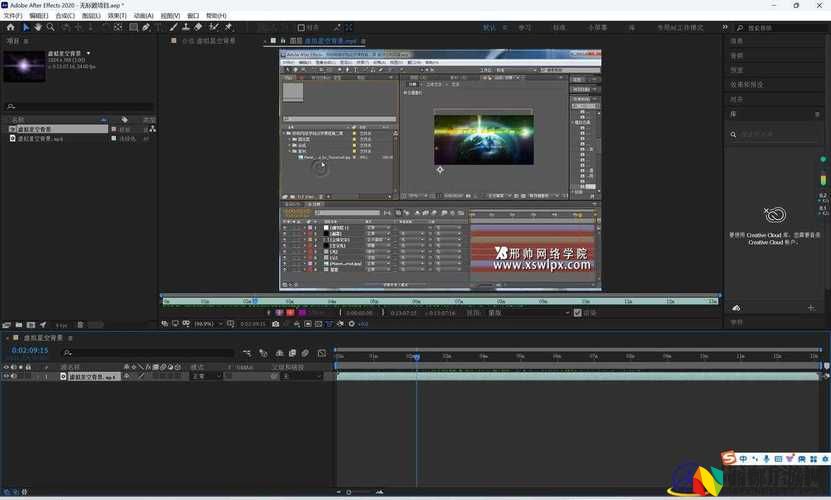Open the graph editor in timeline

(322, 353)
